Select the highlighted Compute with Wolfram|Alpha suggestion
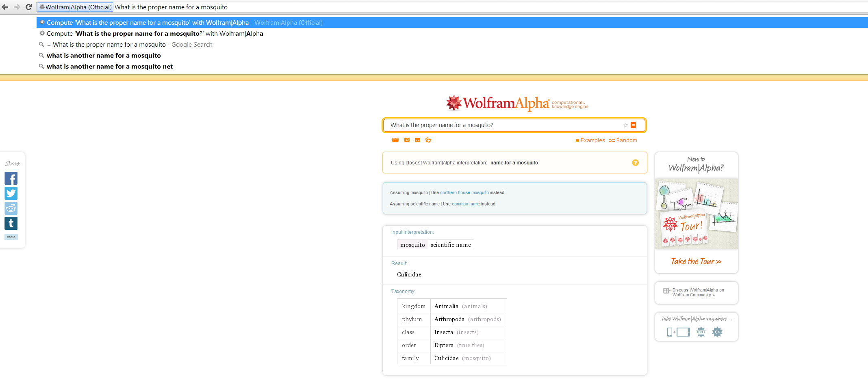 pos(452,22)
